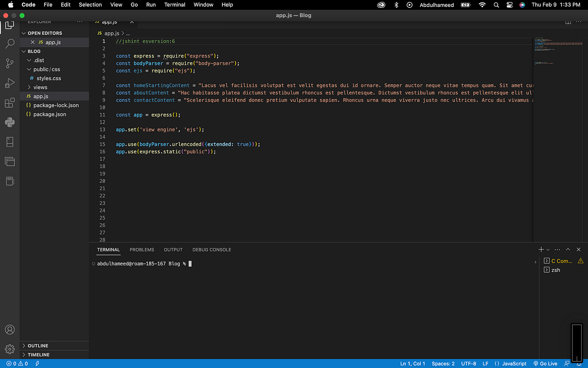The width and height of the screenshot is (588, 368).
Task: Change end of line sequence LF
Action: pos(485,364)
